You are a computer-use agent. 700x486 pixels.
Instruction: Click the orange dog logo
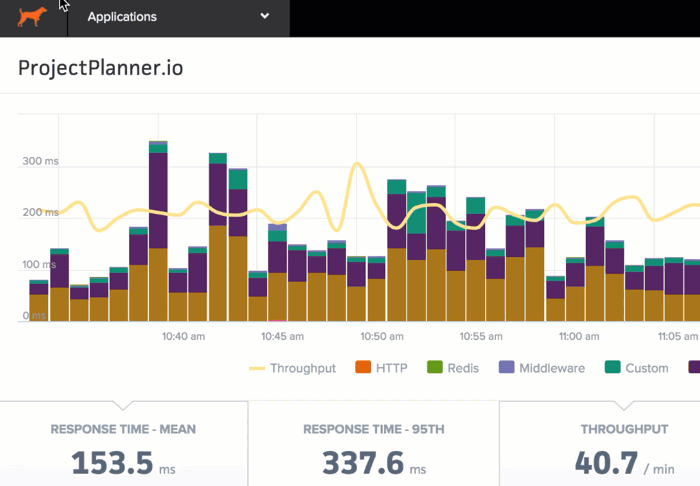coord(32,17)
